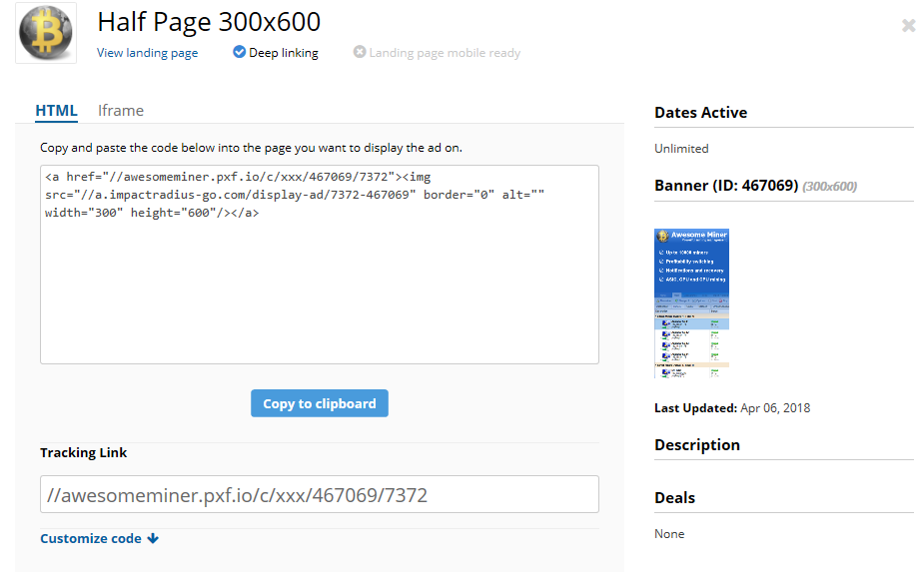Viewport: 924px width, 585px height.
Task: Click the Bitcoin coin logo icon
Action: 46,33
